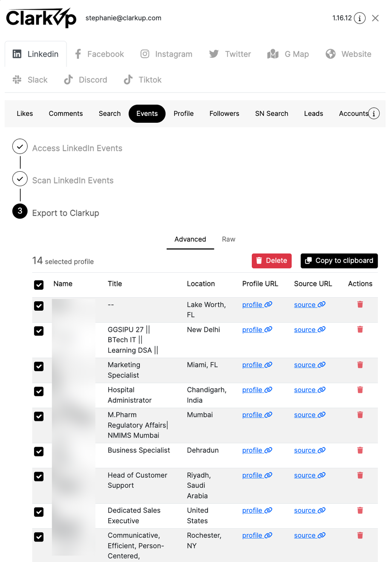The image size is (392, 562).
Task: Switch to the Facebook platform tab
Action: coord(99,54)
